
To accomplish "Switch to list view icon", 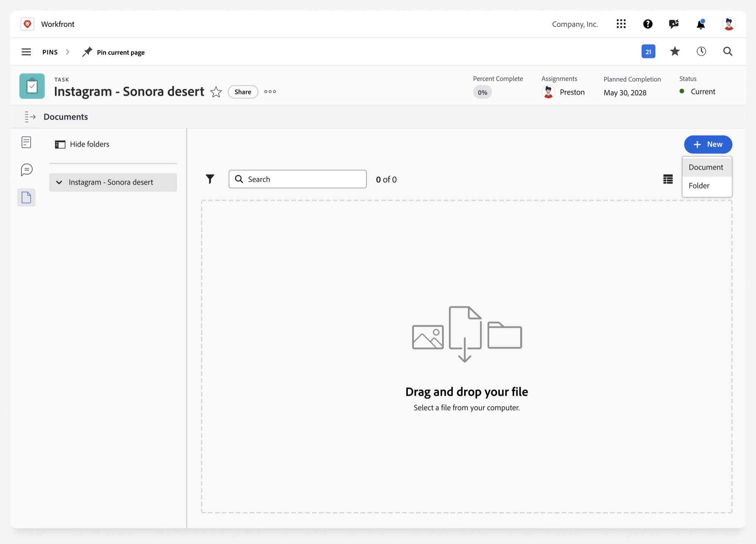I will (x=668, y=179).
